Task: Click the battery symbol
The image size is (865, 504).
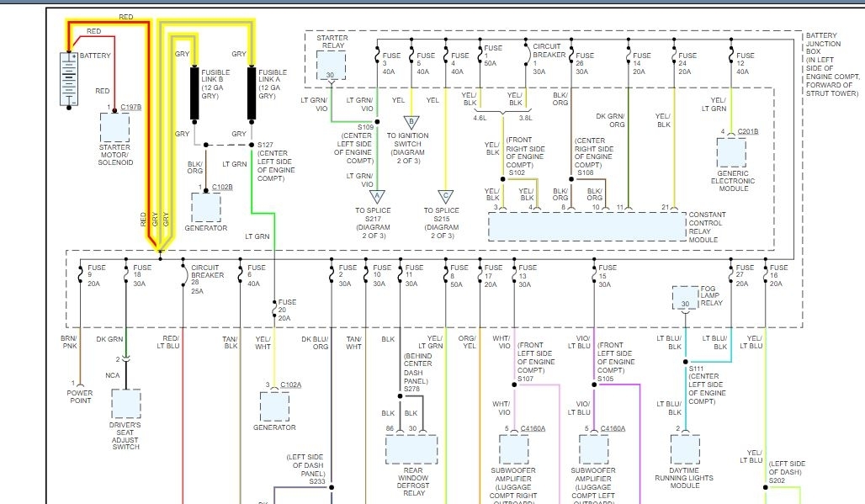Action: [68, 78]
